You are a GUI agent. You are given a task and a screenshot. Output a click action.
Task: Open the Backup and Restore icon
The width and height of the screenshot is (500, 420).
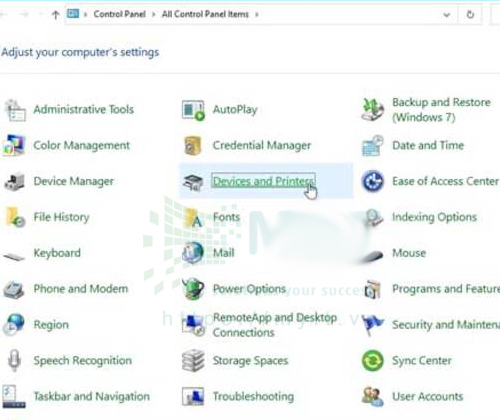(x=372, y=109)
